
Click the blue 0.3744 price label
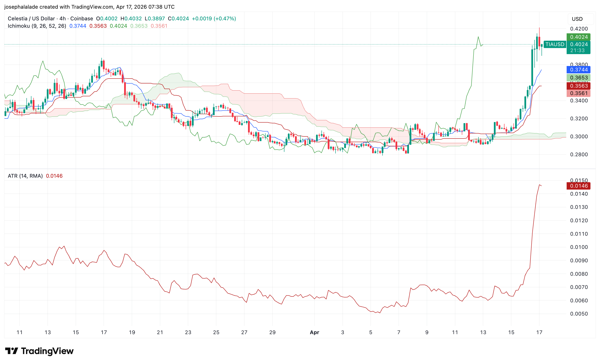[578, 70]
